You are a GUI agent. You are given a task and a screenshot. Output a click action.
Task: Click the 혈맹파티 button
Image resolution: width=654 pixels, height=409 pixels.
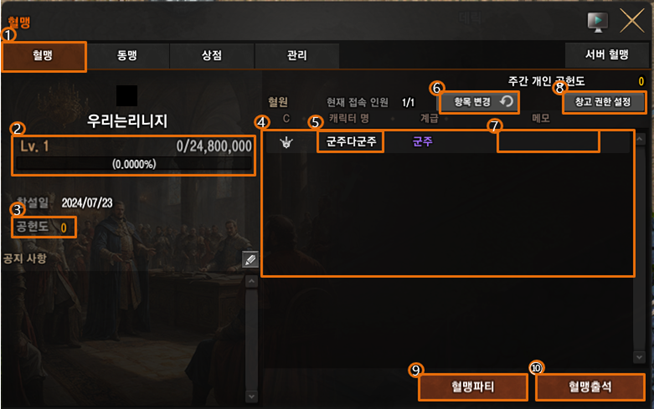pos(473,387)
